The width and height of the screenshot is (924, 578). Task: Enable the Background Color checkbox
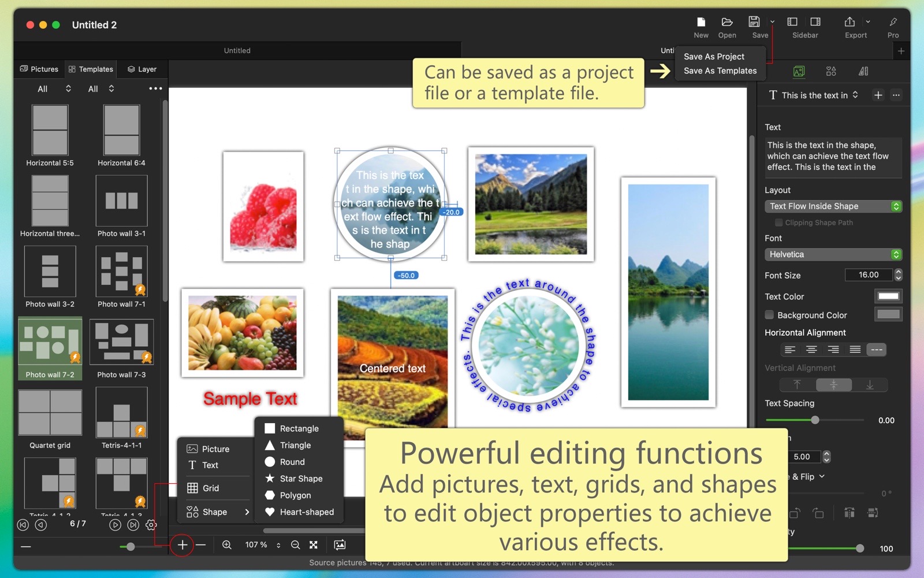pyautogui.click(x=769, y=315)
